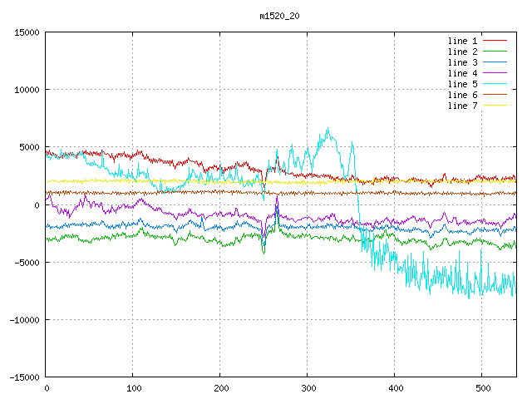This screenshot has width=532, height=399.
Task: Select the 'line 1' legend label
Action: click(463, 41)
